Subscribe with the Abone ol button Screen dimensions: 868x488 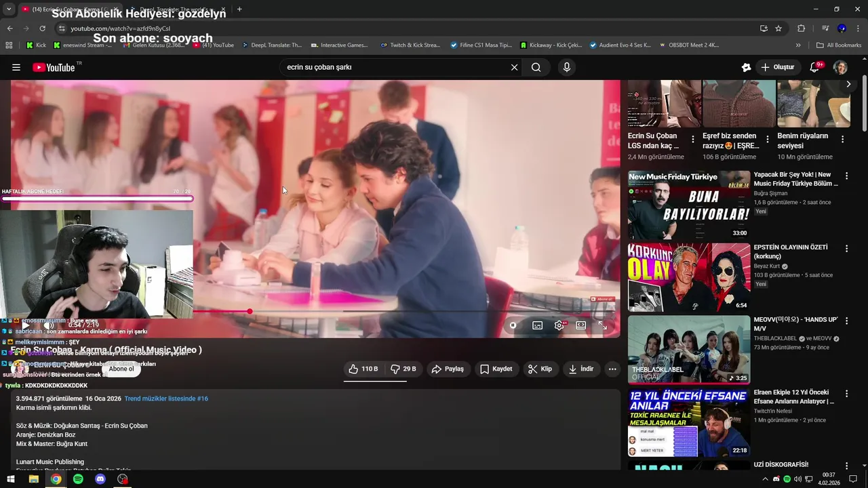[121, 369]
